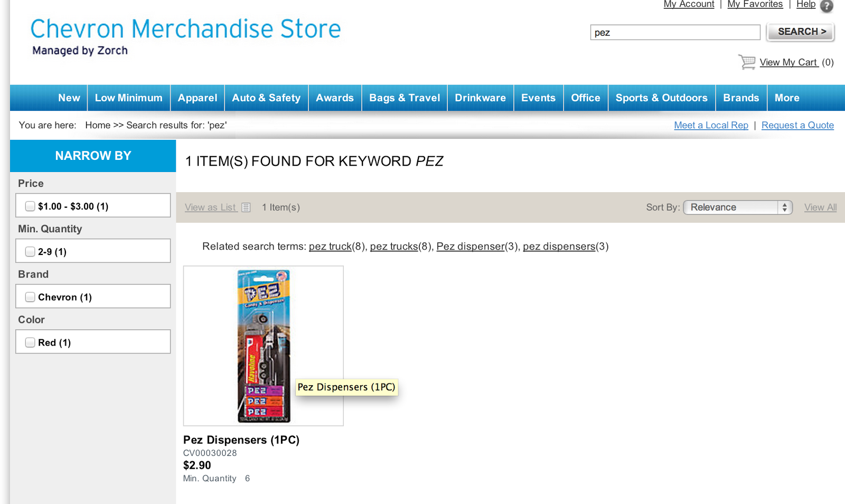Click the list view icon
Screen dimensions: 845x504
(x=246, y=207)
